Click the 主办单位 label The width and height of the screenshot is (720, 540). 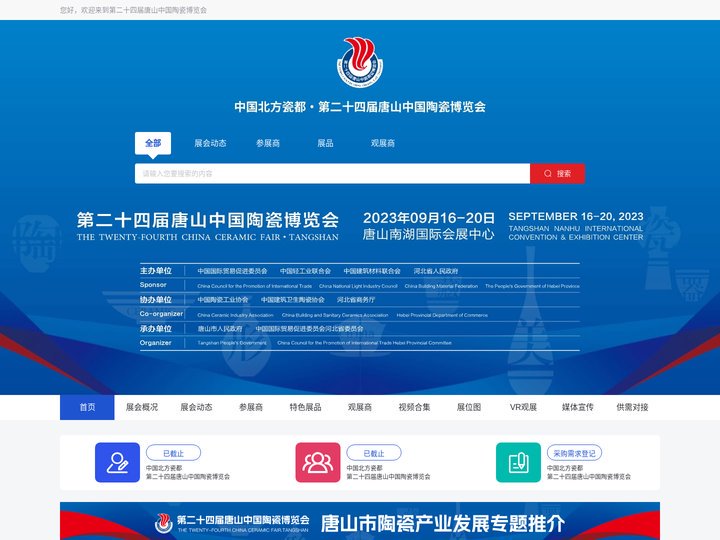[x=156, y=271]
